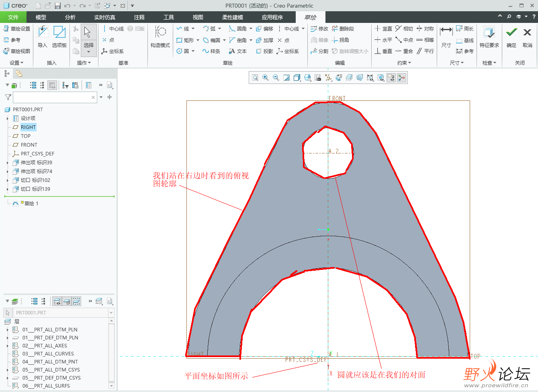Open PRT0001.PRT layer model dropdown
The image size is (538, 392).
click(x=111, y=312)
